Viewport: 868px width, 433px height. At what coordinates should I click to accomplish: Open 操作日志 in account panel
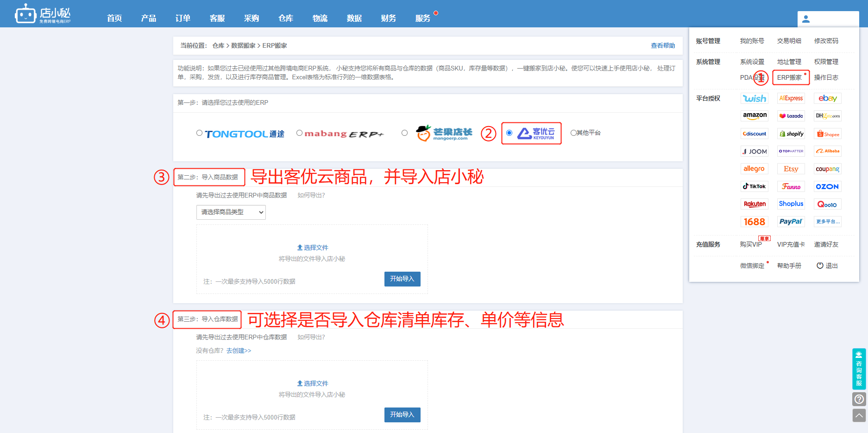[x=826, y=78]
